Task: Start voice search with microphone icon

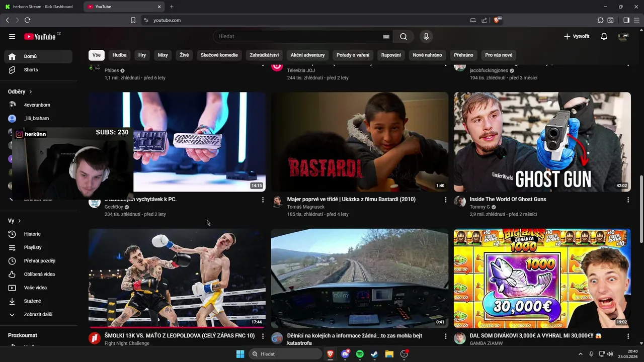Action: (426, 36)
